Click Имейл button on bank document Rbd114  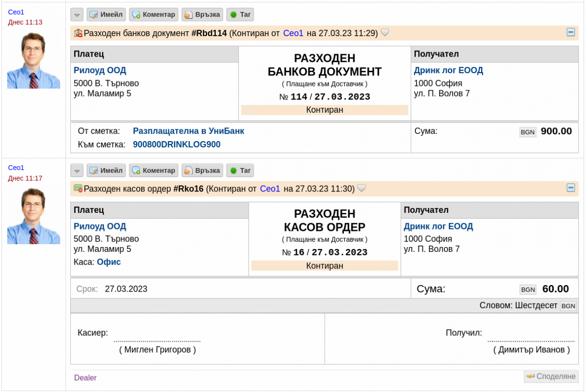(x=106, y=15)
